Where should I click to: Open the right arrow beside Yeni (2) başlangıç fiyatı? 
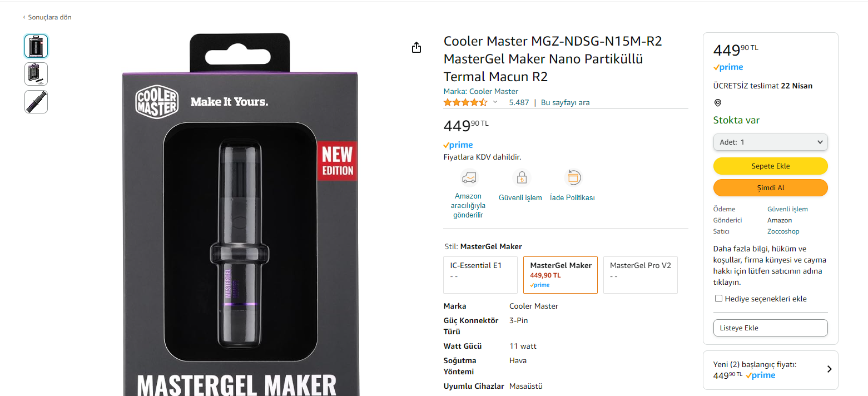829,369
